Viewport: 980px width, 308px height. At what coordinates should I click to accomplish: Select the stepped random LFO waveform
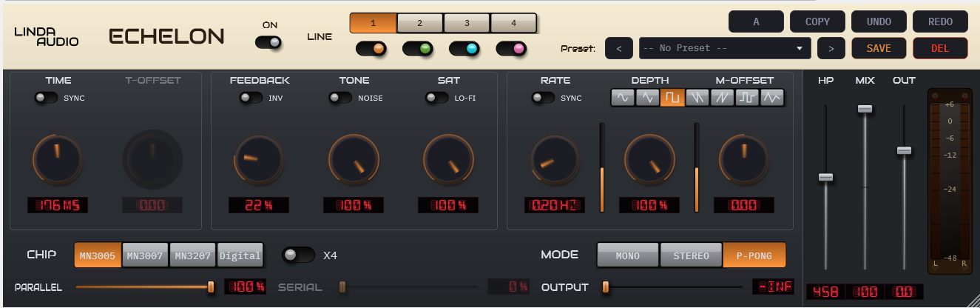click(x=746, y=97)
